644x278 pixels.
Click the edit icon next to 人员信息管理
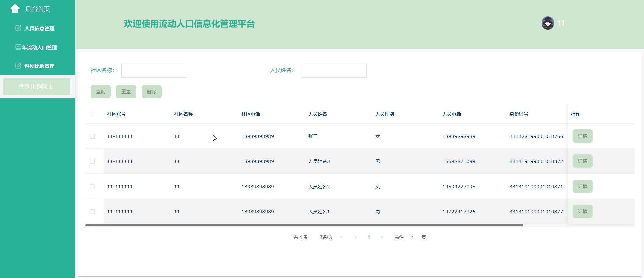coord(18,28)
